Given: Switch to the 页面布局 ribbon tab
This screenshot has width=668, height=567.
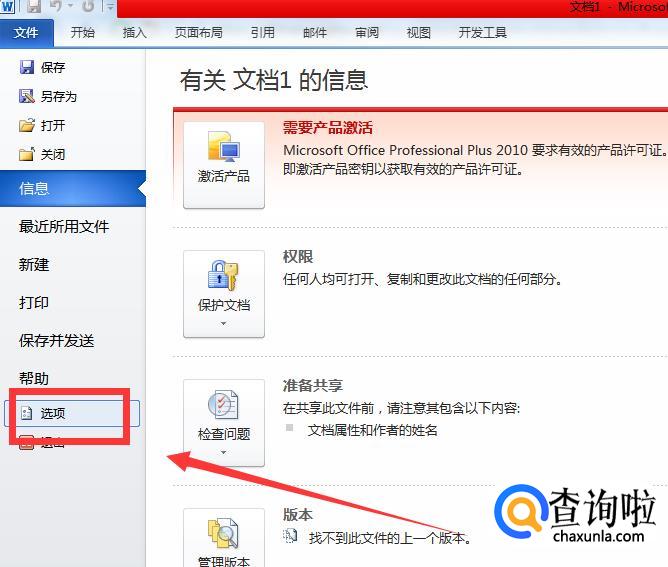Looking at the screenshot, I should point(199,33).
